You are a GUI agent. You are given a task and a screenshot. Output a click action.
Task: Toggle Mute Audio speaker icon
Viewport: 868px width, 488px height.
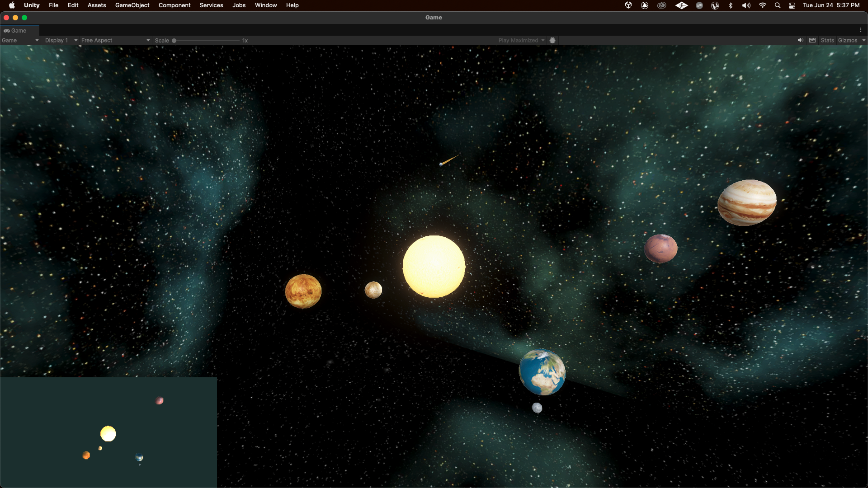(801, 40)
